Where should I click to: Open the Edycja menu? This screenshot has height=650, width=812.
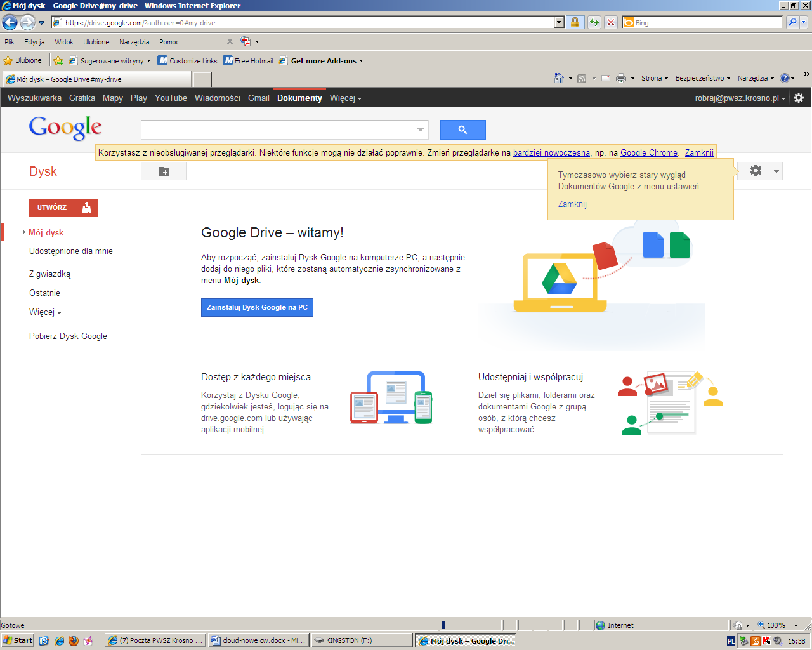coord(34,42)
